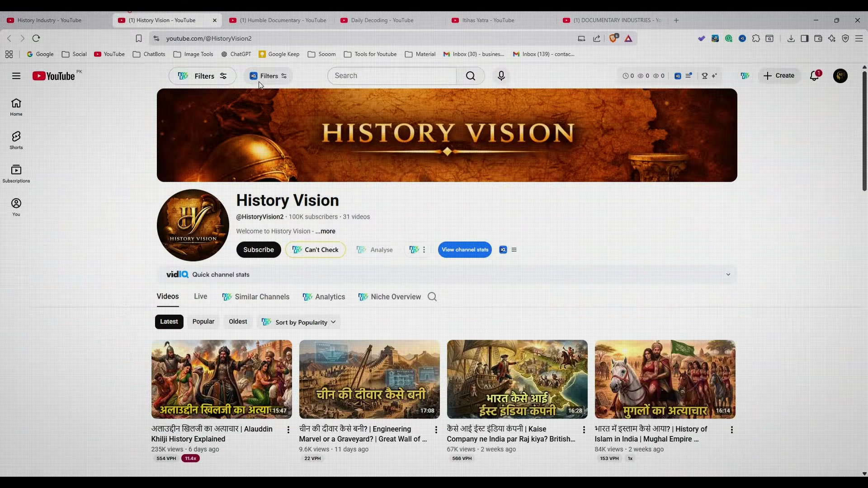Open the Alauddin Khilji video thumbnail
Screen dimensions: 868x488
pos(222,380)
